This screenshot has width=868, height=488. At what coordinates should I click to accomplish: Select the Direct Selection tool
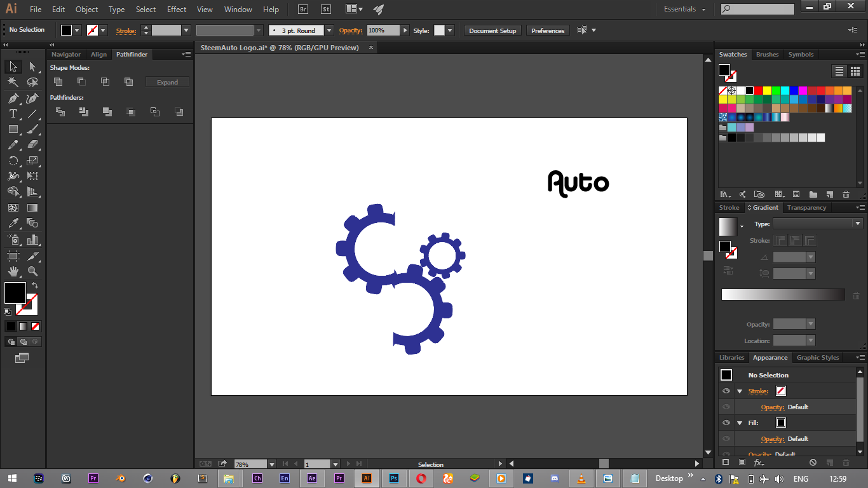click(x=32, y=67)
